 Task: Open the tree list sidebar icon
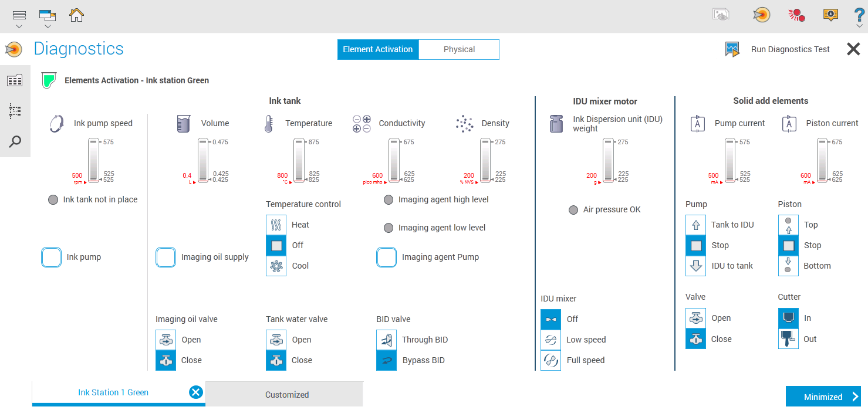point(15,111)
